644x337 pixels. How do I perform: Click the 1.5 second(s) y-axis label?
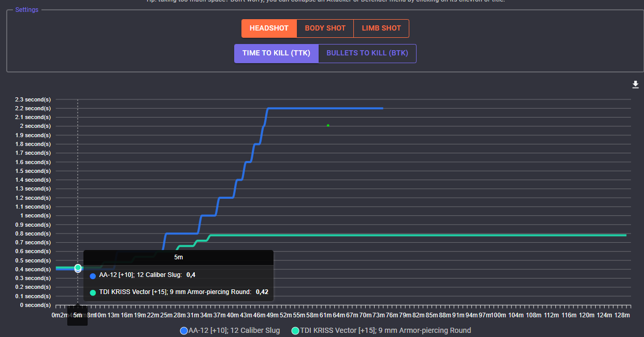[x=32, y=171]
